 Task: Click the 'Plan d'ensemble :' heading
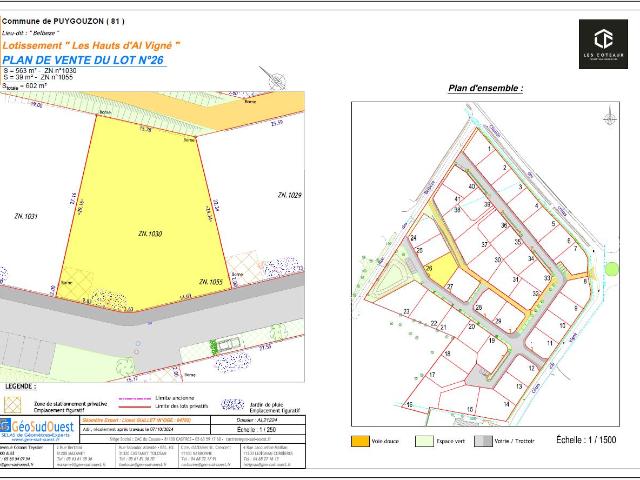pyautogui.click(x=486, y=88)
